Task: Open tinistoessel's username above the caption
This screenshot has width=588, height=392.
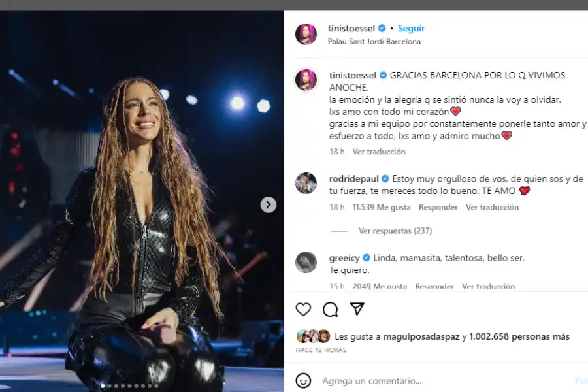Action: [354, 75]
